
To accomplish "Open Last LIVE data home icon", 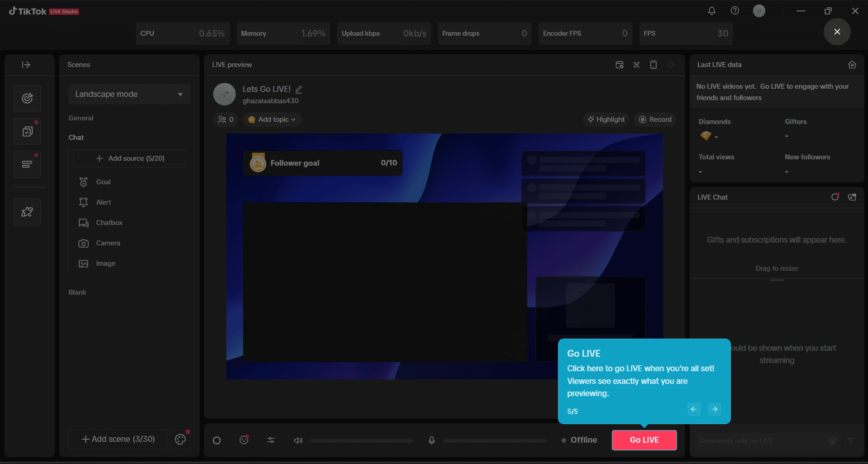I will 852,65.
